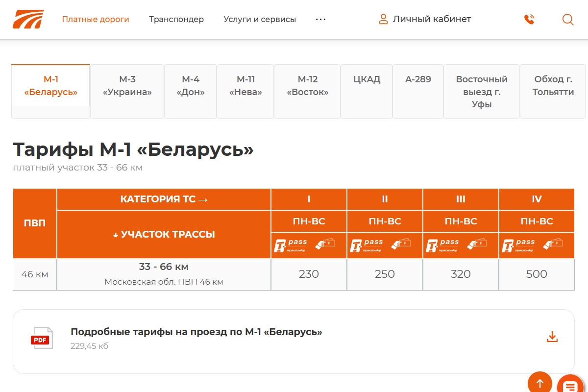
Task: Switch to the А-289 tab
Action: (418, 91)
